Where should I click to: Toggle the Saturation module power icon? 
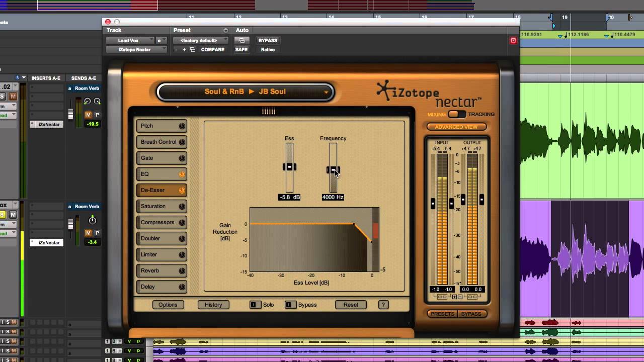(182, 206)
